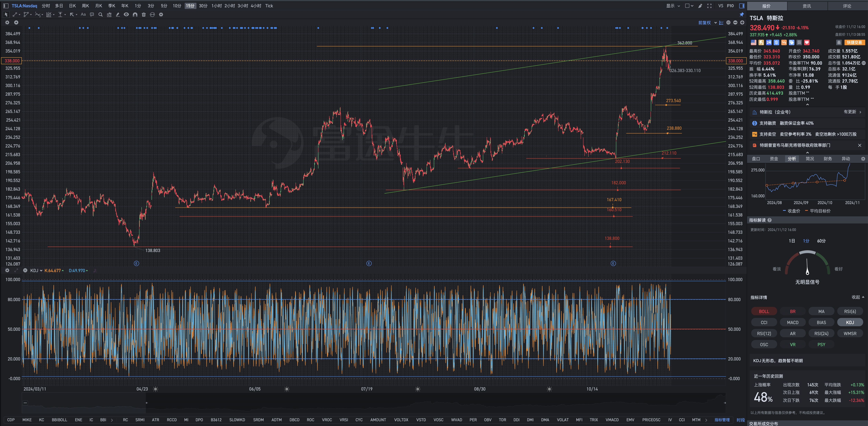Click the timeline navigator left handle
Image resolution: width=868 pixels, height=426 pixels.
[147, 402]
